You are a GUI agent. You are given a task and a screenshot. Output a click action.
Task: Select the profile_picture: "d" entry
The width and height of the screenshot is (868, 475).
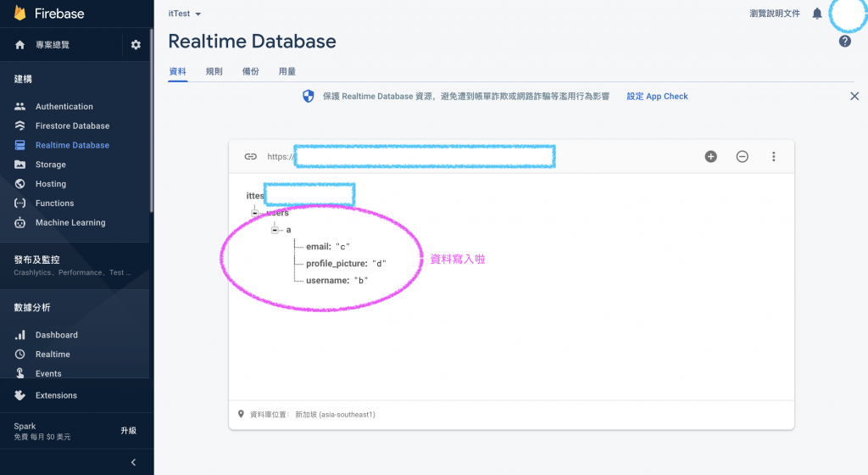346,264
